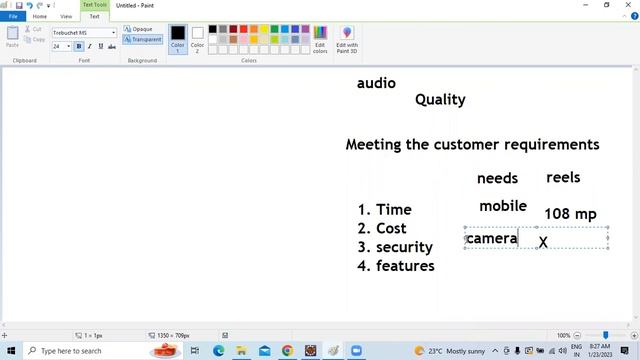Screen dimensions: 640x360
Task: Open Zoom app from taskbar
Action: pyautogui.click(x=356, y=351)
